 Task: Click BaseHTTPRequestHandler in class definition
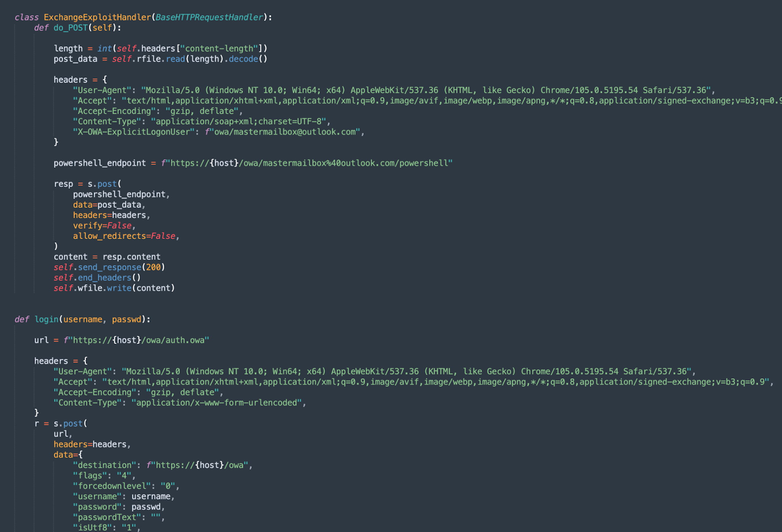pyautogui.click(x=209, y=17)
